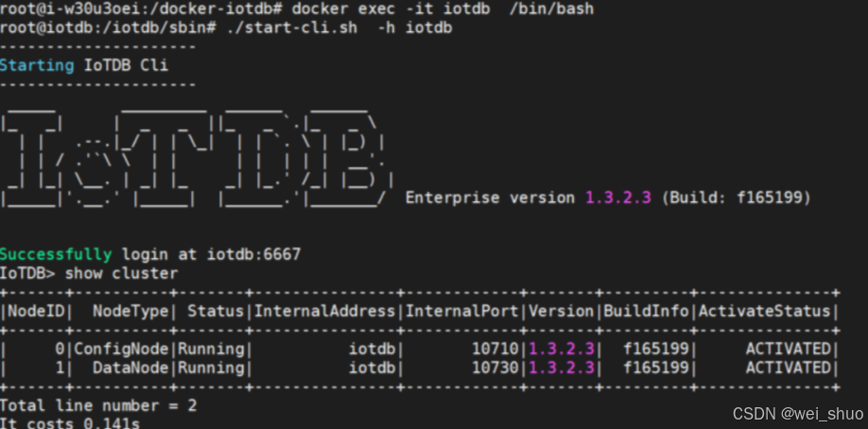Click version 1.3.2.3 in DataNode row
868x429 pixels.
point(562,368)
